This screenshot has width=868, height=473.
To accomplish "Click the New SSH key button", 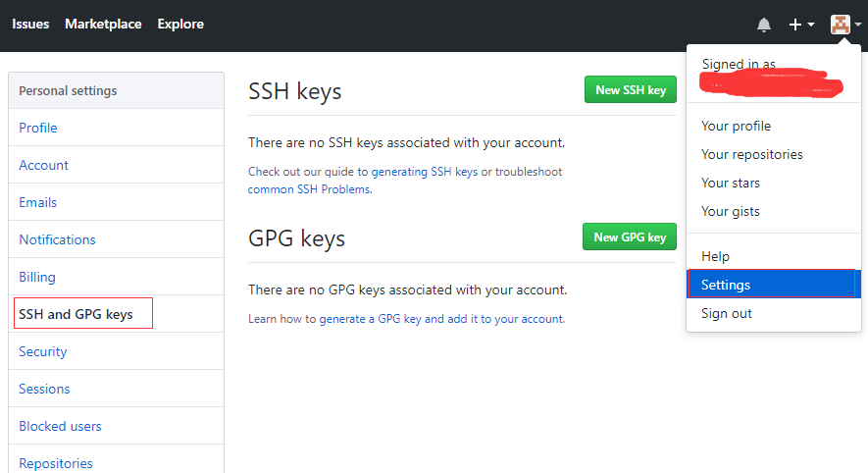I will tap(630, 90).
